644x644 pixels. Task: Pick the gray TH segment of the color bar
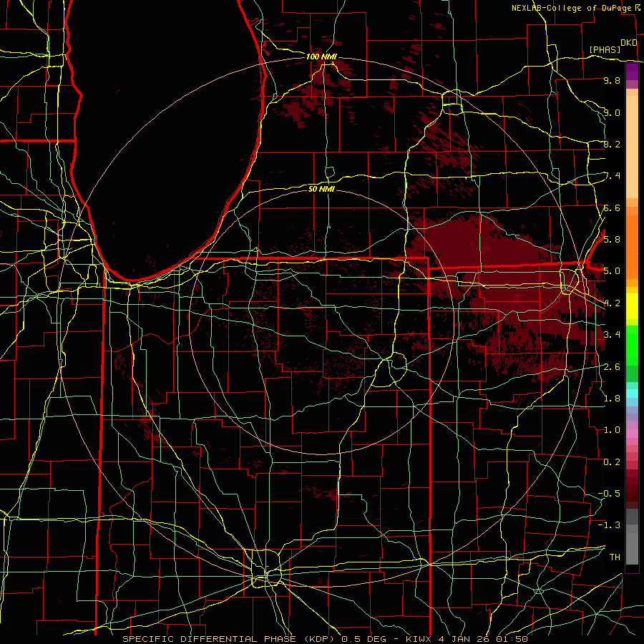coord(632,548)
